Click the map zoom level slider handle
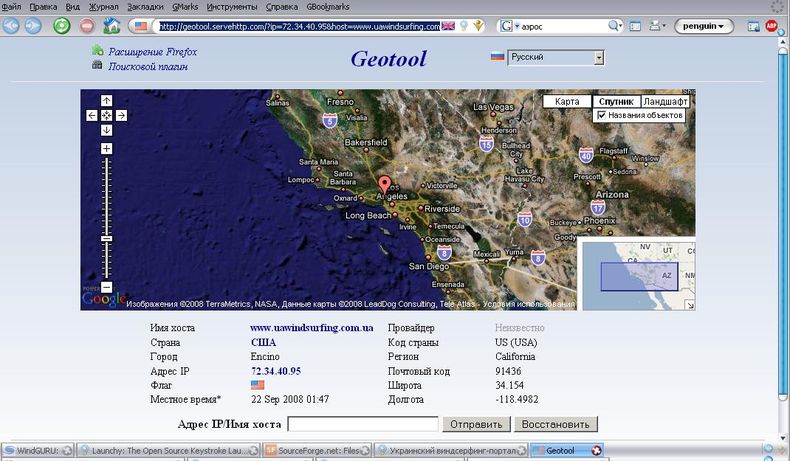This screenshot has width=790, height=461. coord(107,238)
